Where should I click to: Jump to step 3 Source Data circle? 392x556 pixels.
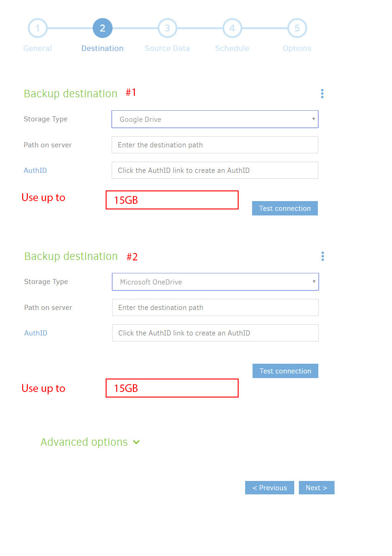click(x=167, y=28)
